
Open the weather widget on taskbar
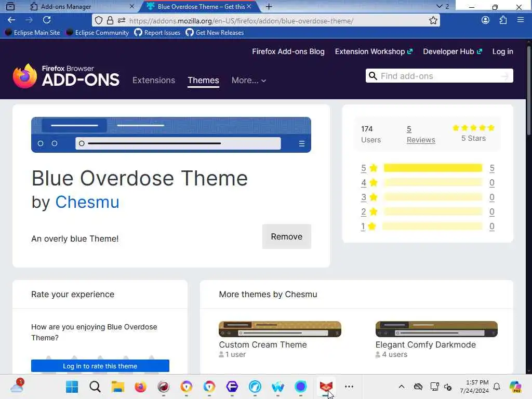click(17, 386)
